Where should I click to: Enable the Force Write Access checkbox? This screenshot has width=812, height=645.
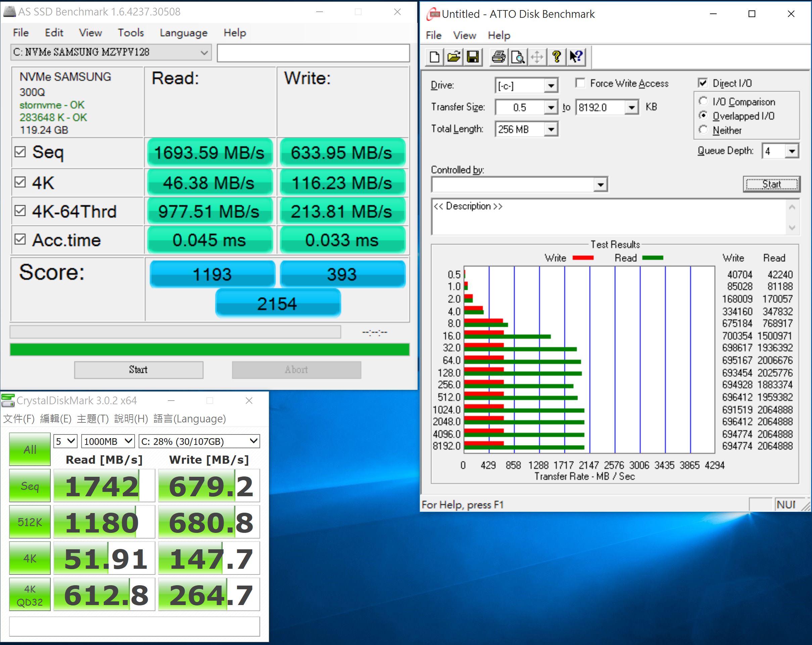[580, 83]
